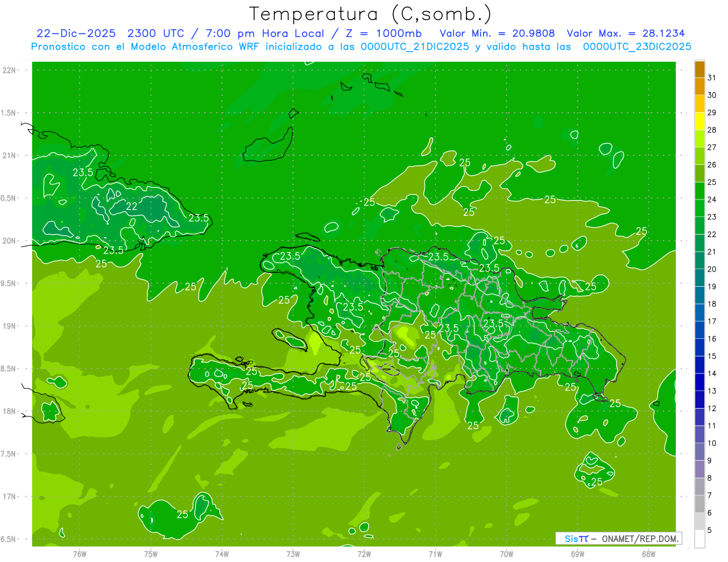Click the title "Temperatura (C,somb.)"

pos(371,13)
